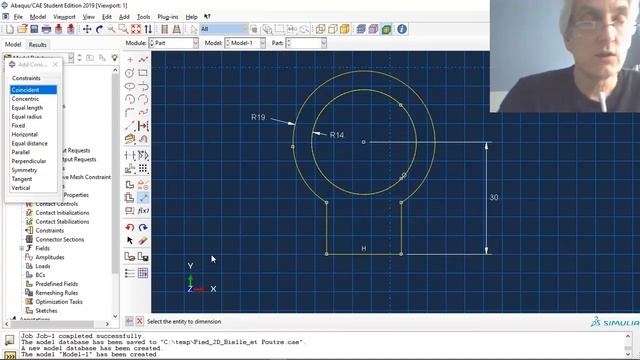The height and width of the screenshot is (360, 640).
Task: Open the Parameter Manager f(x) tool
Action: point(143,211)
